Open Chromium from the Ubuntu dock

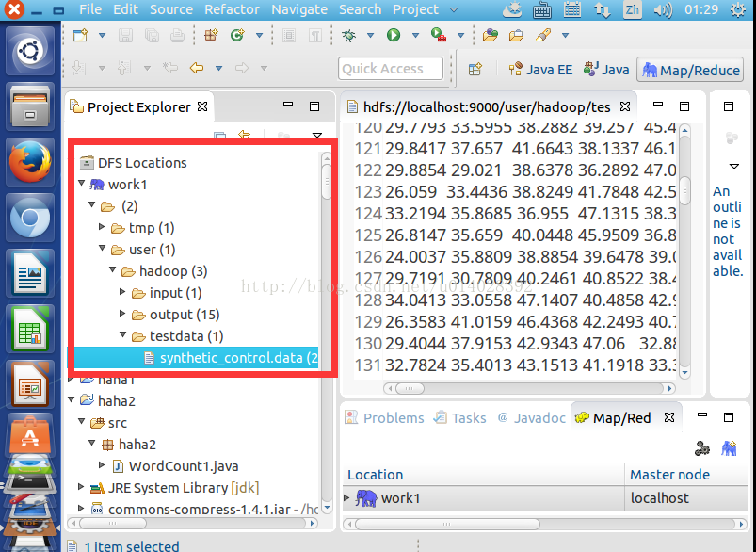pos(30,218)
